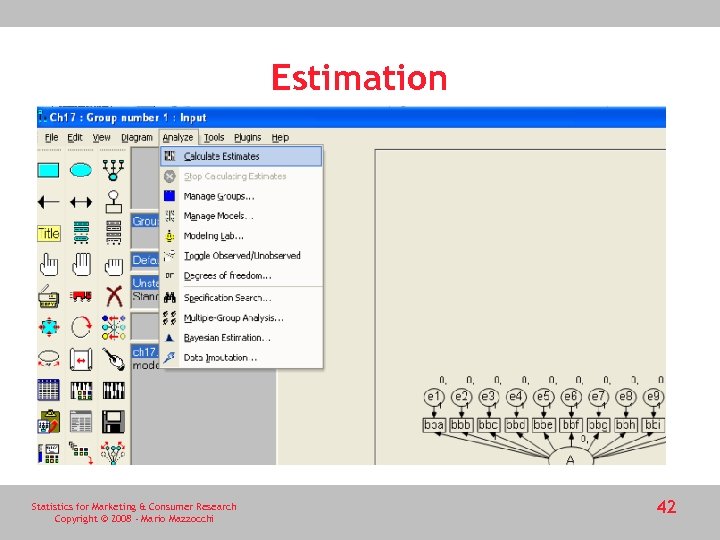Select the change shape of objects tool
Screen dimensions: 720x540
pyautogui.click(x=49, y=328)
